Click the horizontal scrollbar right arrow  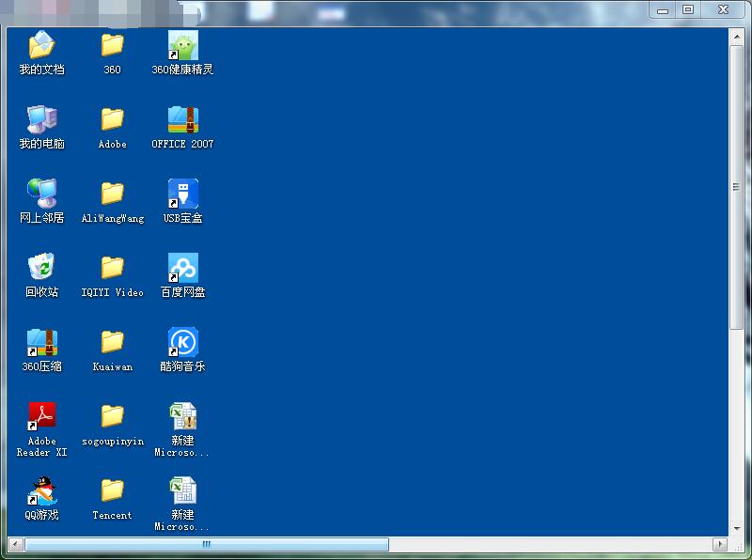[x=720, y=544]
